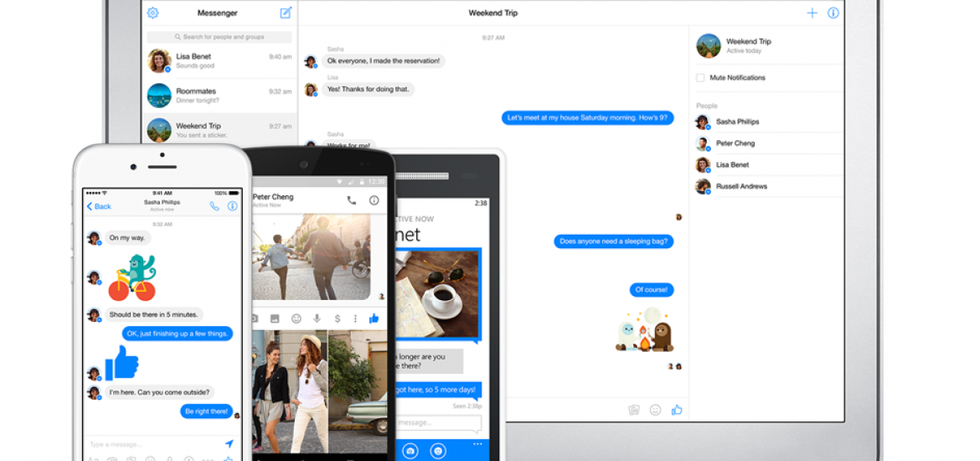This screenshot has height=461, width=980.
Task: Click the 'Let's meet at my house Saturday morning' message
Action: point(587,117)
